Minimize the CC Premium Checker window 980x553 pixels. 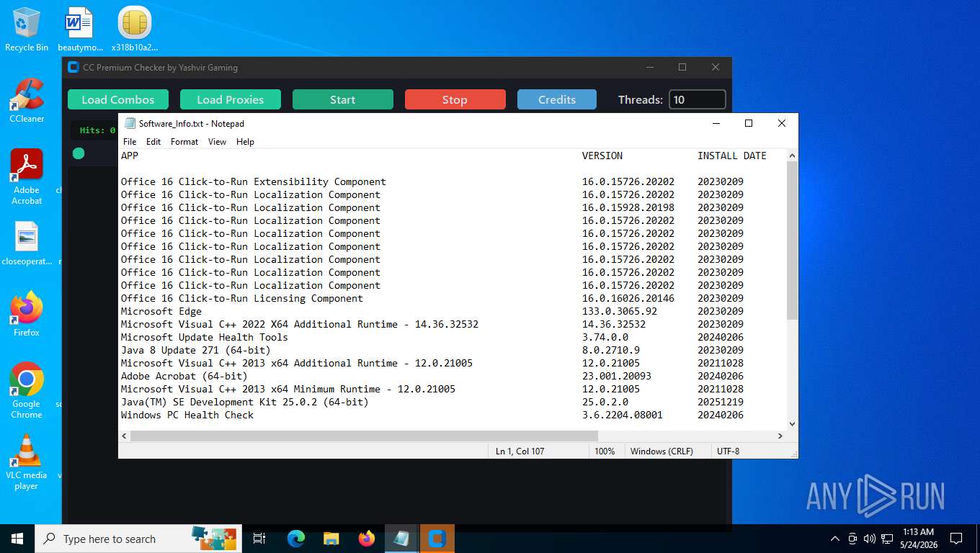pos(649,67)
